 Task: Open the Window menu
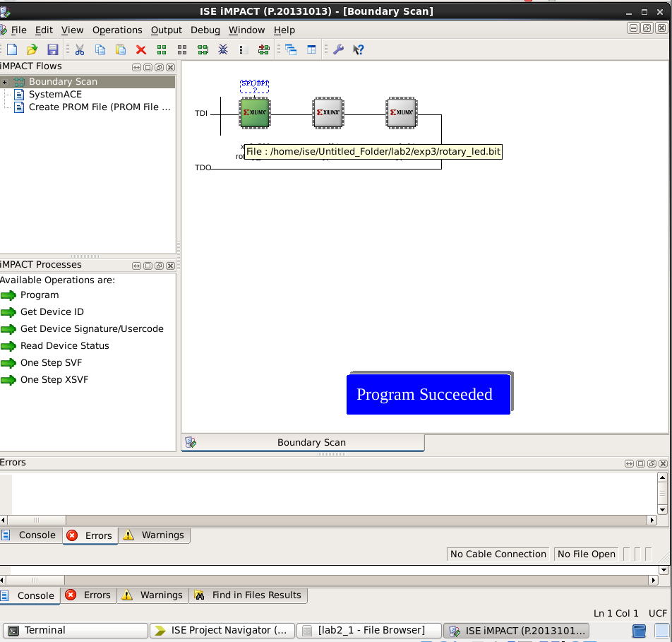pos(246,30)
